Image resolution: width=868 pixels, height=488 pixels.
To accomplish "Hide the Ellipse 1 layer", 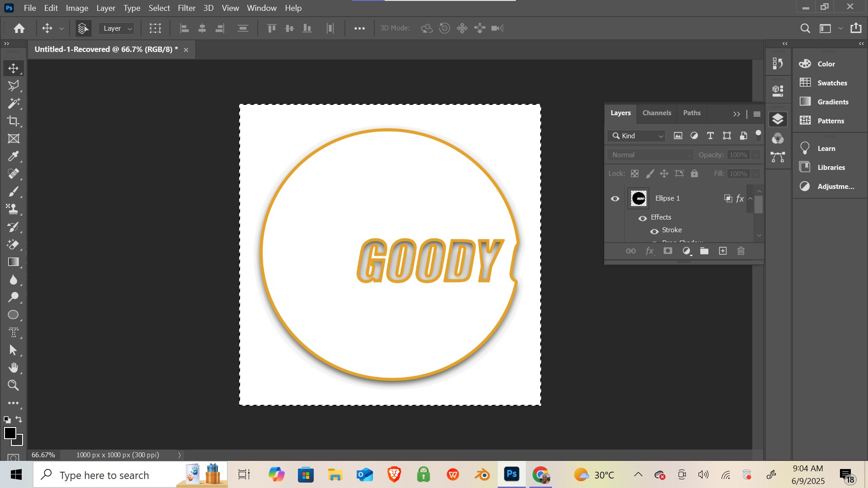I will click(x=615, y=199).
